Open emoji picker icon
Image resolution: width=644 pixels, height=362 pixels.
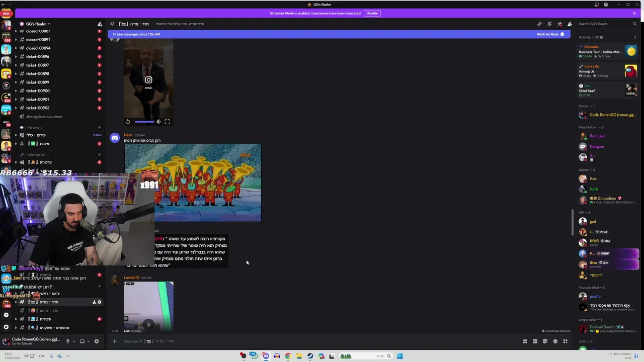click(x=555, y=341)
